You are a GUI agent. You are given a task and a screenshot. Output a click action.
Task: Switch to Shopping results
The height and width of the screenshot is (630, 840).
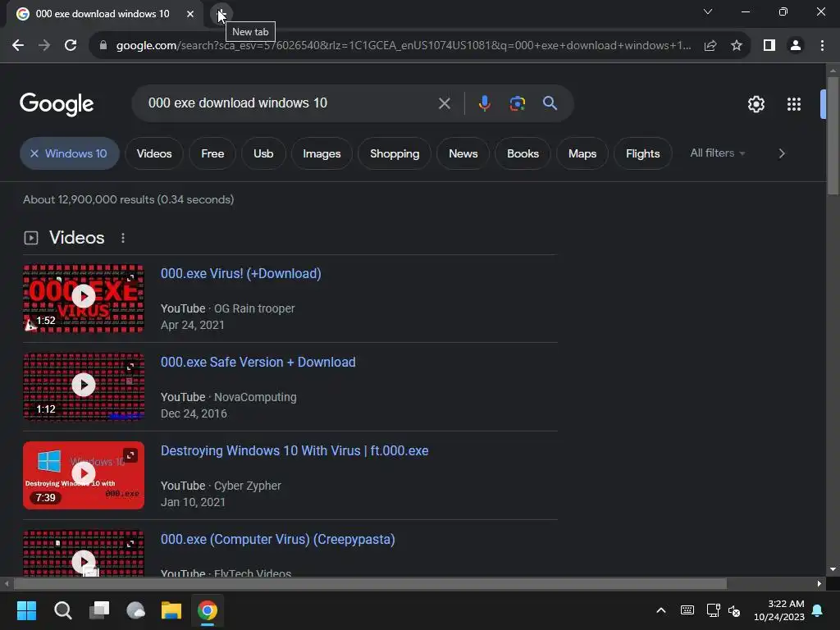[x=395, y=153]
